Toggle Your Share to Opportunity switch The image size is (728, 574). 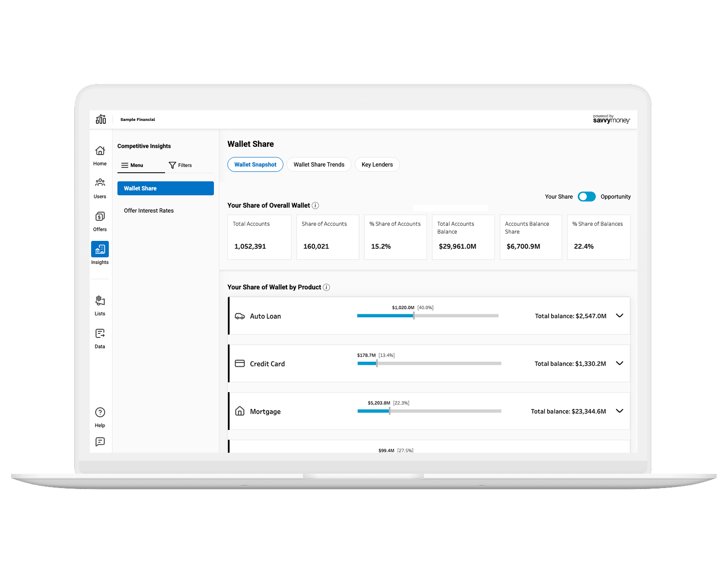click(587, 197)
